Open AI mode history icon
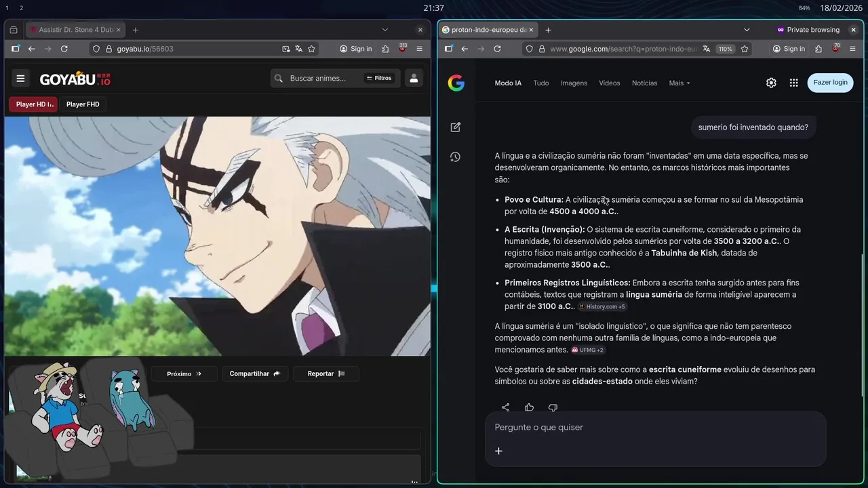This screenshot has width=868, height=488. coord(456,157)
